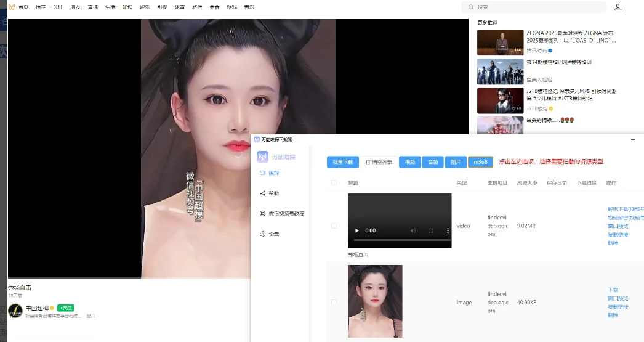Open the JSTB模特 channel name

tap(537, 108)
